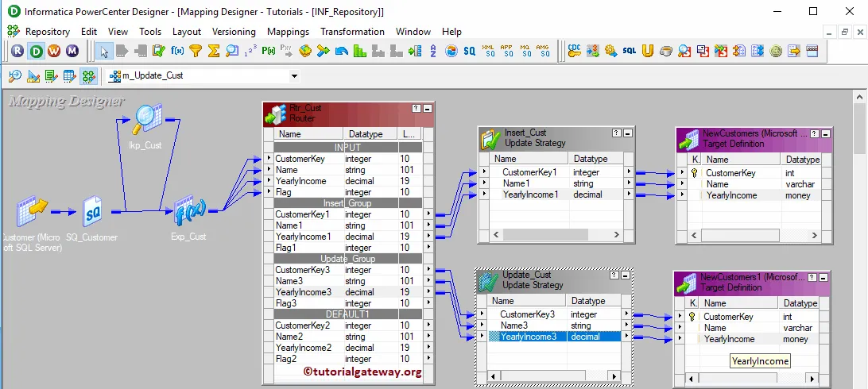868x389 pixels.
Task: Click the CDC key toolbar icon
Action: coord(575,52)
